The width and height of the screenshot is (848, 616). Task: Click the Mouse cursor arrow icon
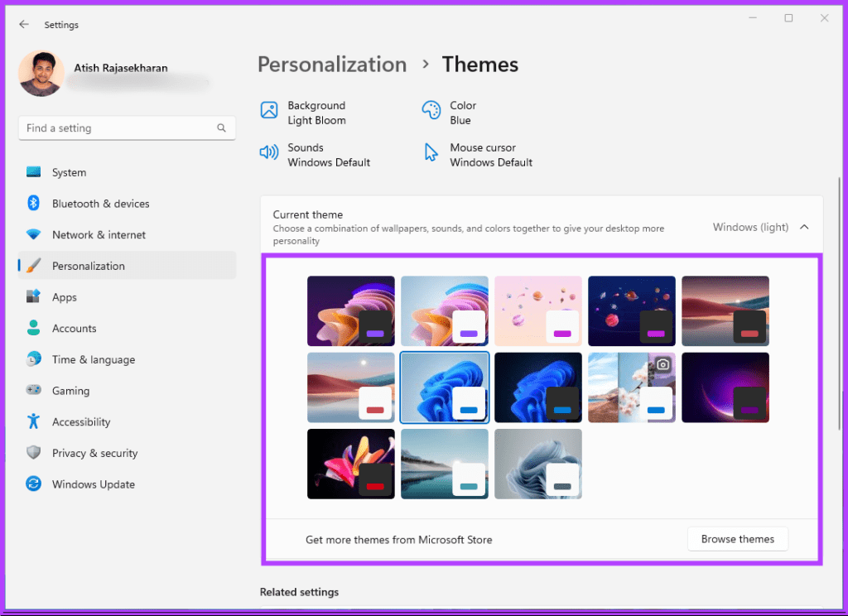click(x=431, y=152)
